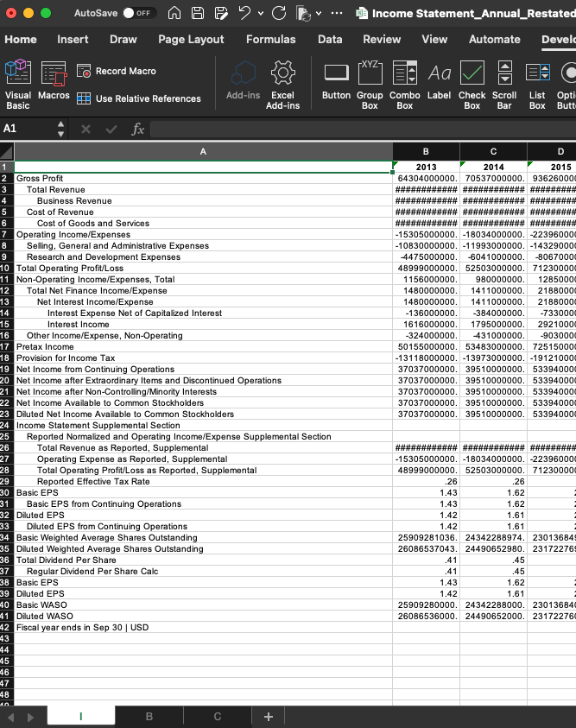576x728 pixels.
Task: Click the Save floppy disk icon
Action: pyautogui.click(x=198, y=13)
